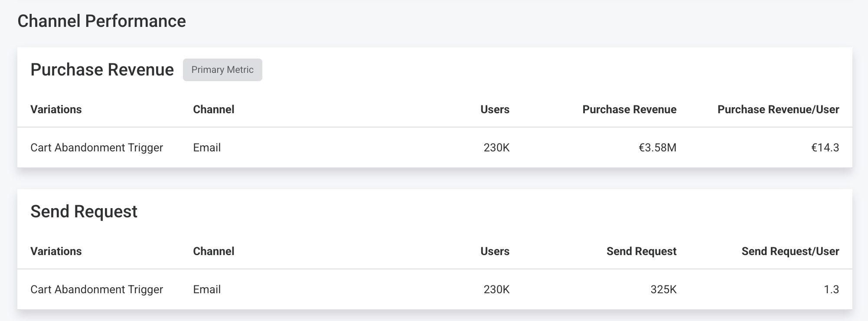Click the Channel Performance heading

tap(101, 21)
